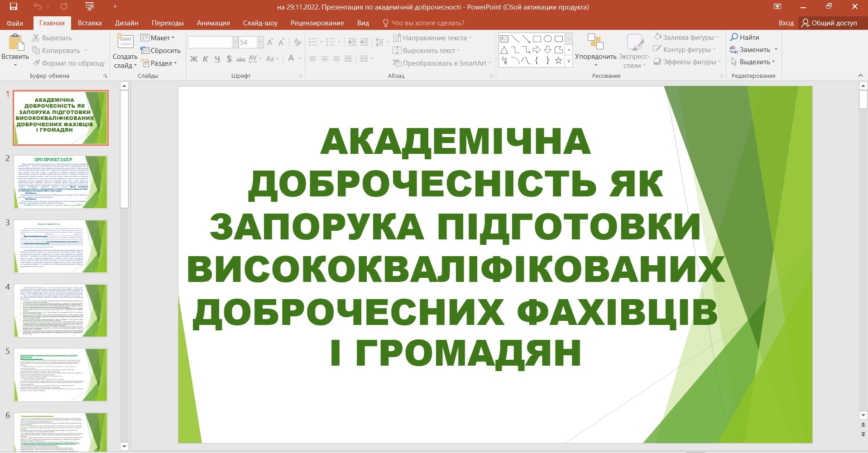The image size is (868, 453).
Task: Click the increase font size icon
Action: tap(270, 43)
